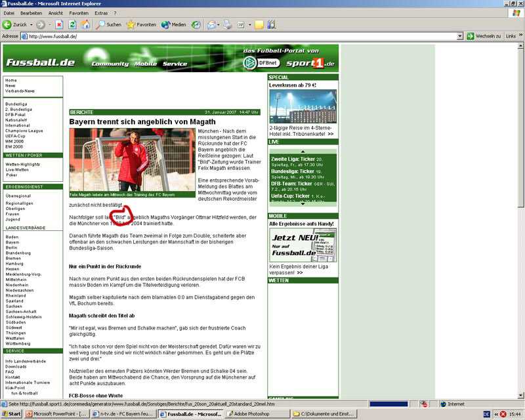Open the Datei menu
This screenshot has height=420, width=525.
pyautogui.click(x=9, y=13)
